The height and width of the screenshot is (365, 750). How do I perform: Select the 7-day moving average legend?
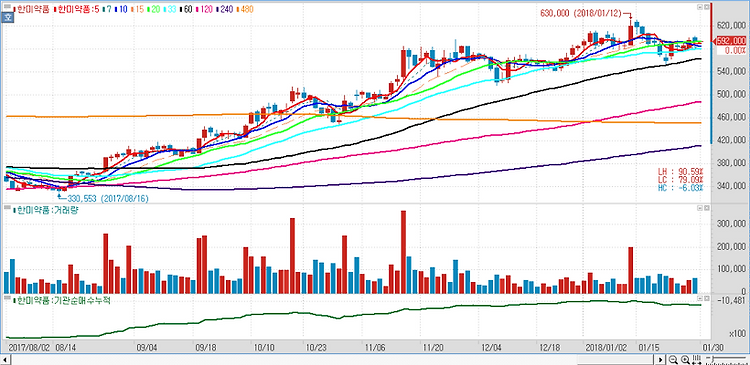coord(108,9)
